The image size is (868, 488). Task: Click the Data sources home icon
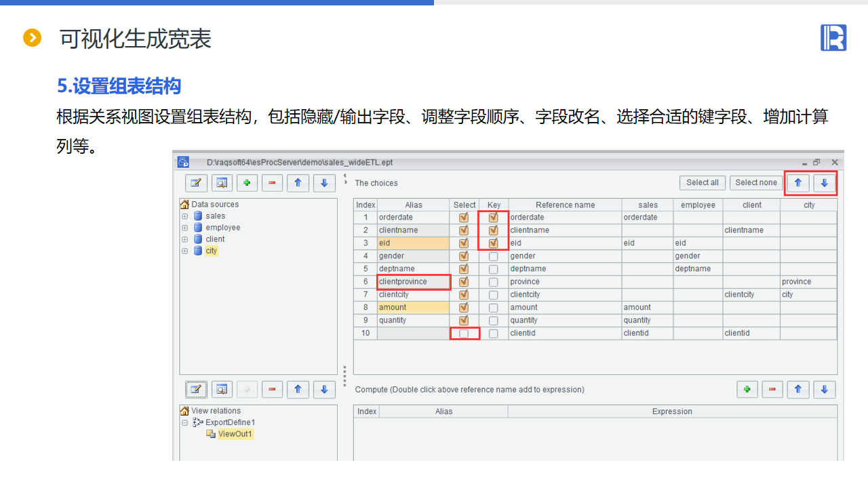click(x=184, y=204)
